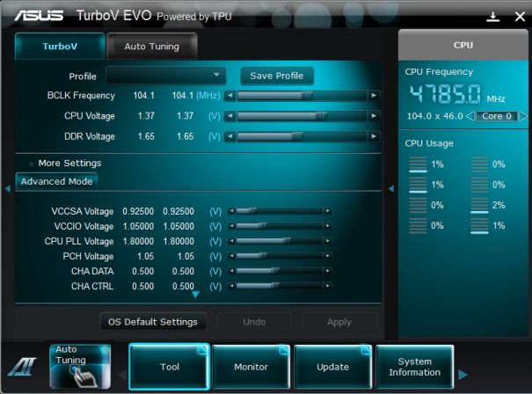
Task: Click the Core 0 selector label
Action: coord(497,116)
